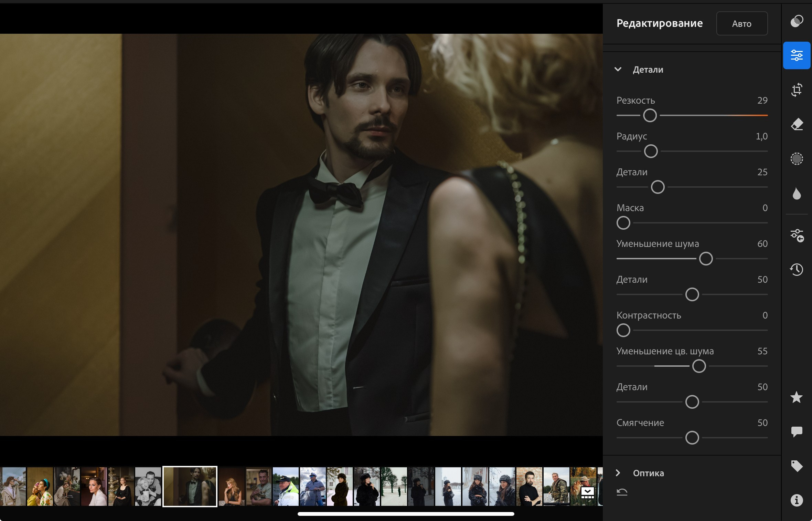Open the keywords tag icon

pos(797,466)
